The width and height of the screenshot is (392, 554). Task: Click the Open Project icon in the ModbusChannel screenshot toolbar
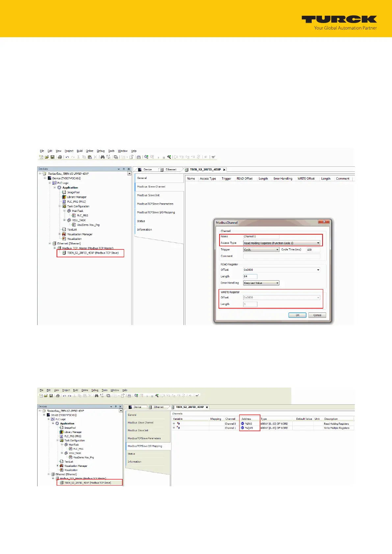[x=47, y=157]
